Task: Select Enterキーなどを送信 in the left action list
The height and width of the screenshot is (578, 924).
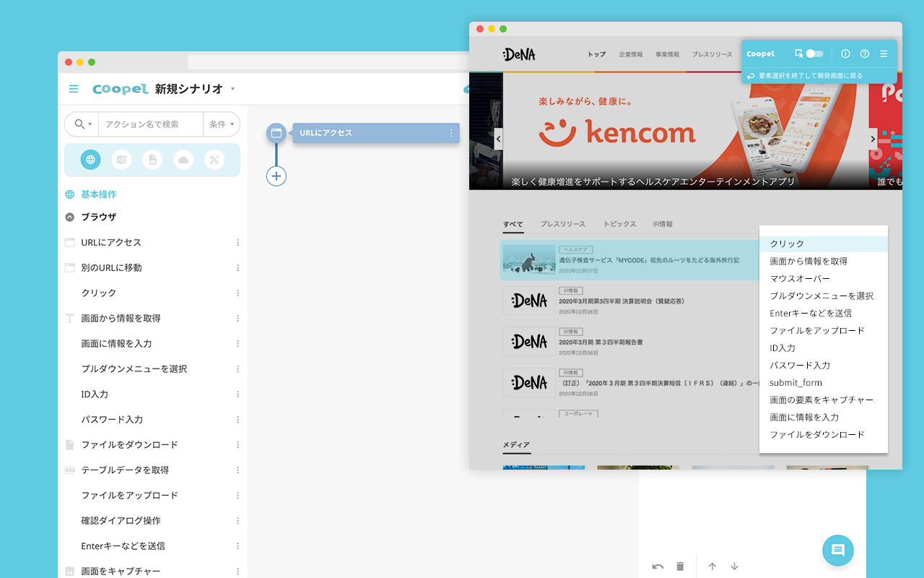Action: point(123,545)
